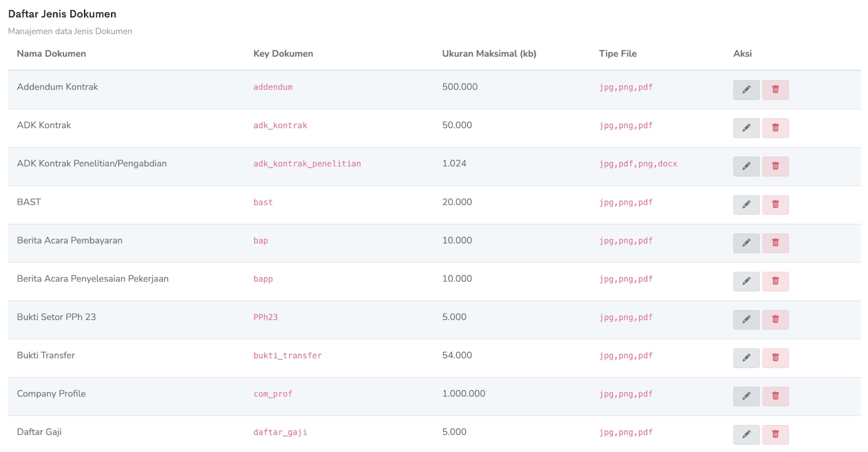Remove the Berita Acara Pembayaran entry
The image size is (868, 452).
tap(775, 243)
